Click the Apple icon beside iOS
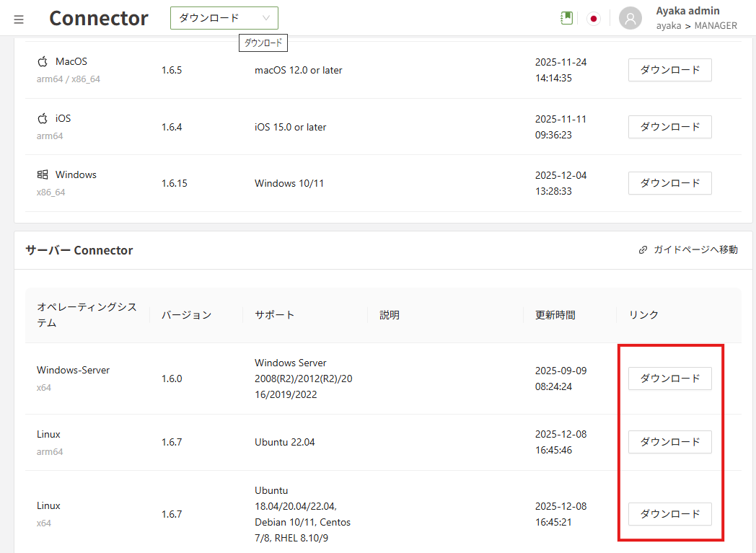The width and height of the screenshot is (756, 553). coord(43,118)
